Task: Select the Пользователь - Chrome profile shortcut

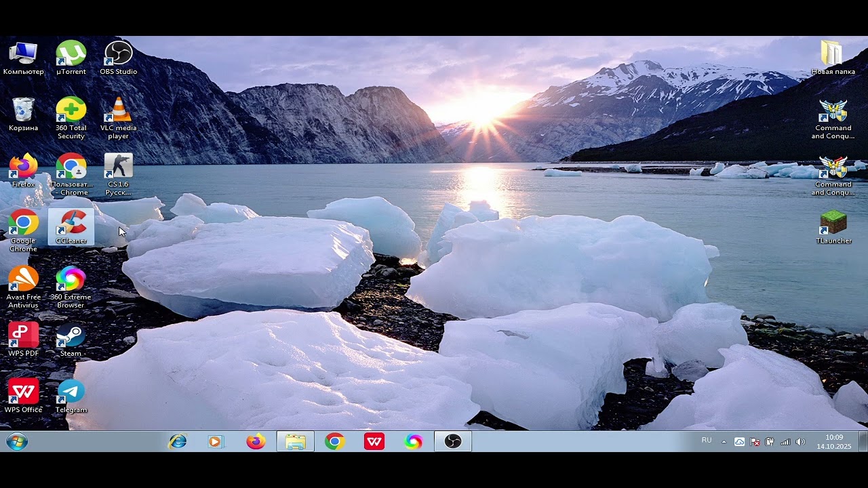Action: tap(71, 175)
